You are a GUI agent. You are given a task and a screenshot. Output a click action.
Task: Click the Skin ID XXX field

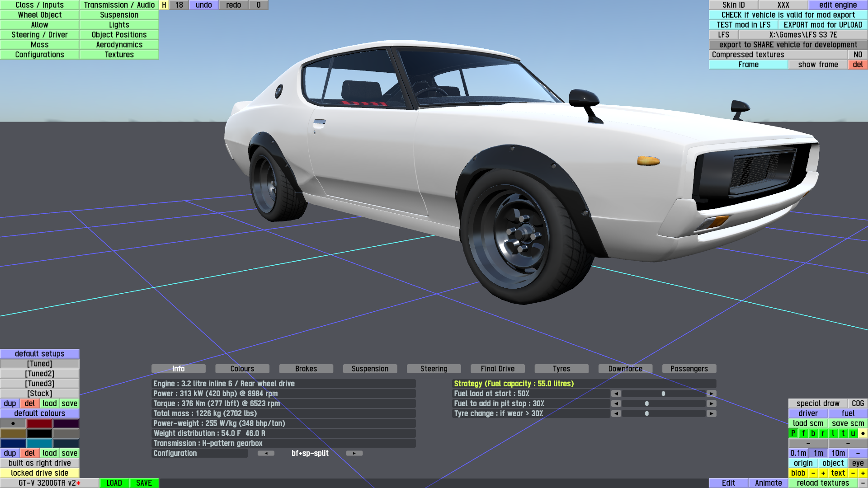pos(783,5)
